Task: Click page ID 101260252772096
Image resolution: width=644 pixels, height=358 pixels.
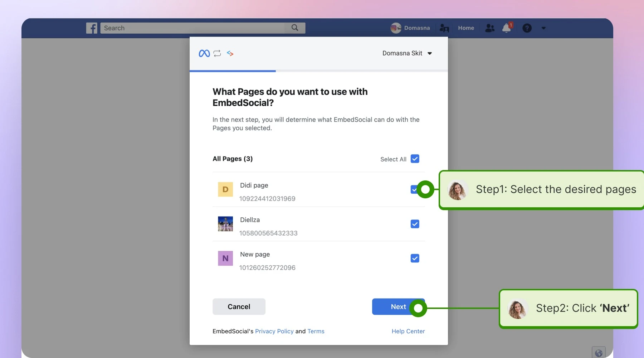Action: (x=267, y=267)
